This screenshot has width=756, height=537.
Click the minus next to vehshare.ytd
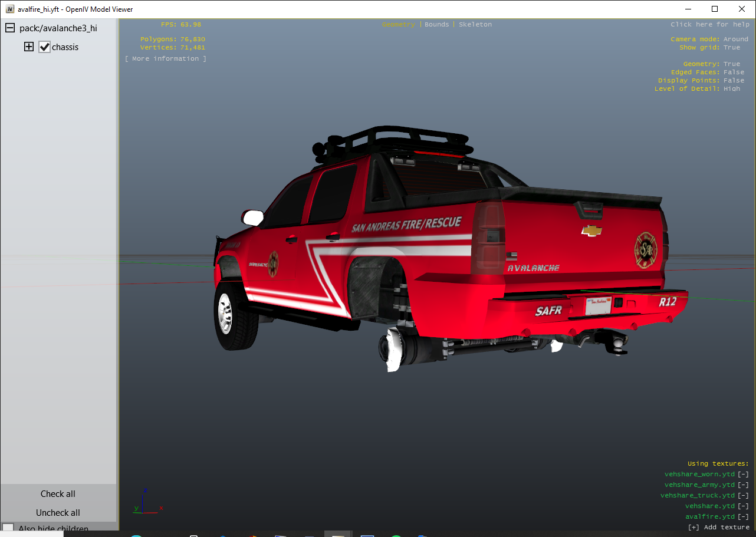pyautogui.click(x=743, y=506)
